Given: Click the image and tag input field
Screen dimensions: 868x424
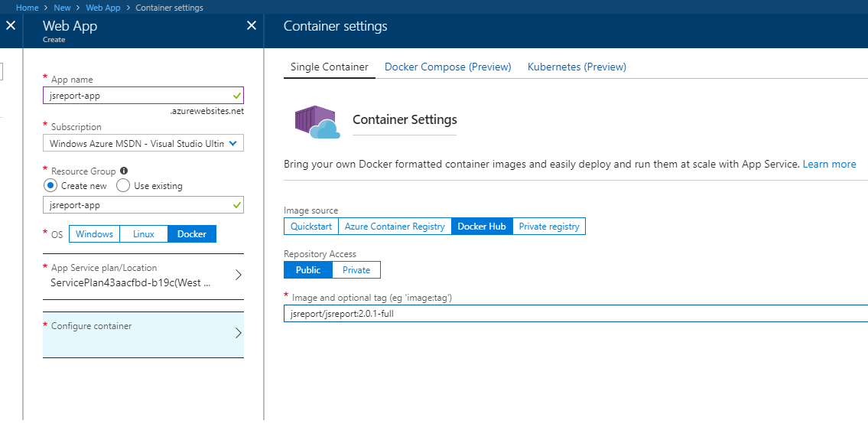Looking at the screenshot, I should click(576, 314).
